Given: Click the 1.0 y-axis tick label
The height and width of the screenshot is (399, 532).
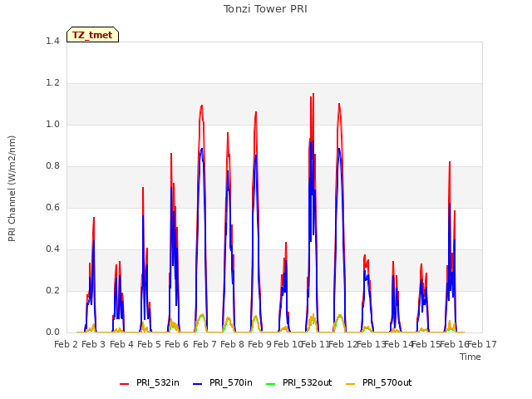Looking at the screenshot, I should pyautogui.click(x=52, y=124).
